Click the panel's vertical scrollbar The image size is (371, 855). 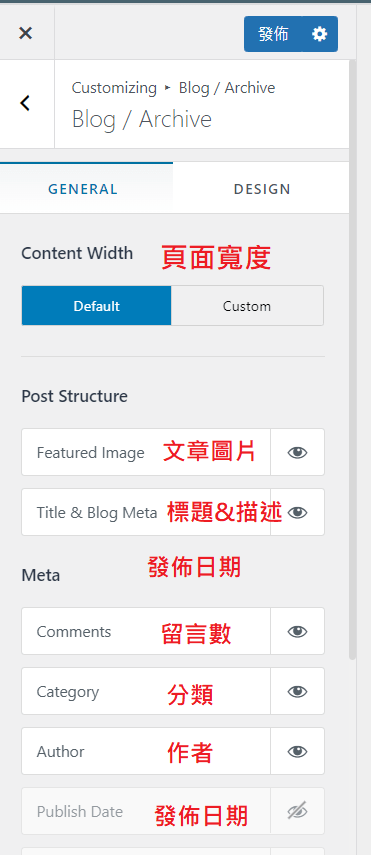352,360
